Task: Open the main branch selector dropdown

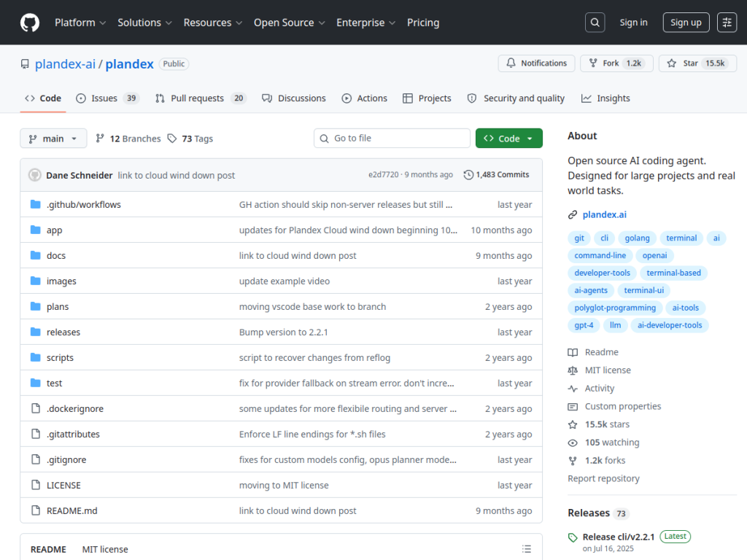Action: (53, 138)
